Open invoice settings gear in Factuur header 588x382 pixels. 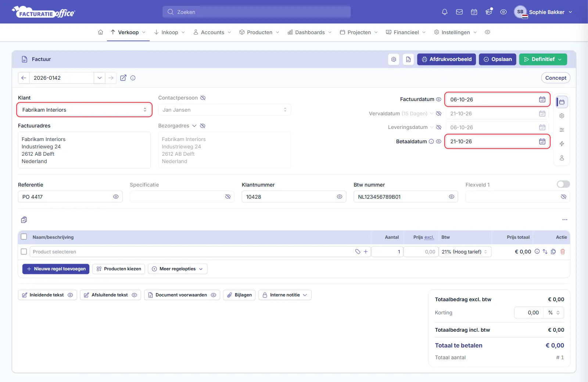click(394, 59)
